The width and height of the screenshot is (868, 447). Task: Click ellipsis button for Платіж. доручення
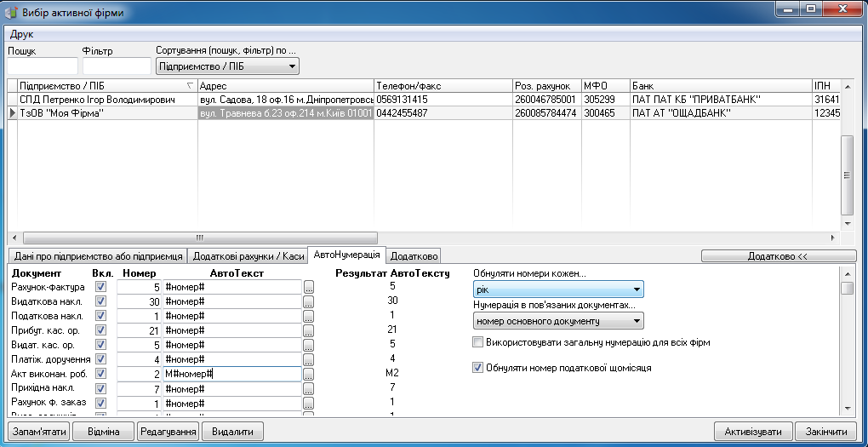click(x=309, y=360)
